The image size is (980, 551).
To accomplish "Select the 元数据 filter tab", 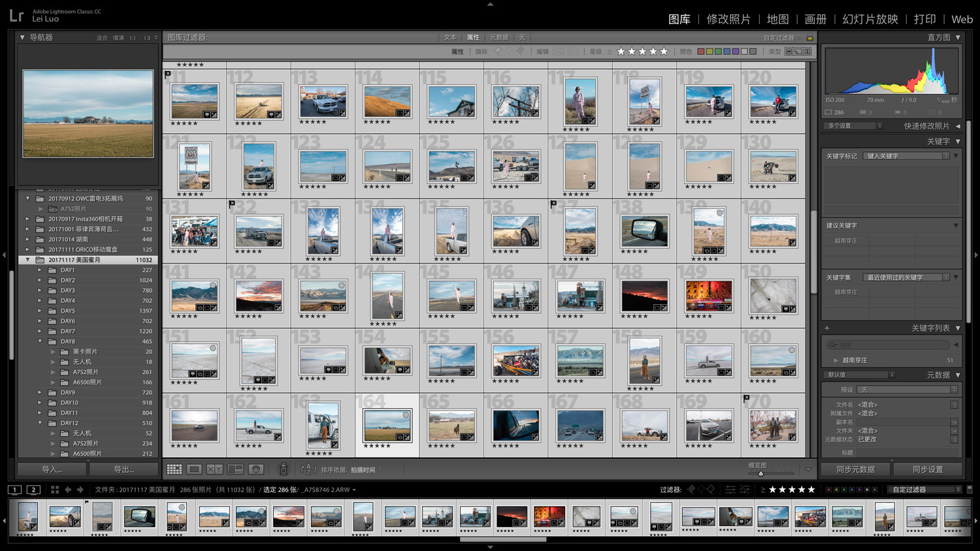I will click(x=498, y=38).
